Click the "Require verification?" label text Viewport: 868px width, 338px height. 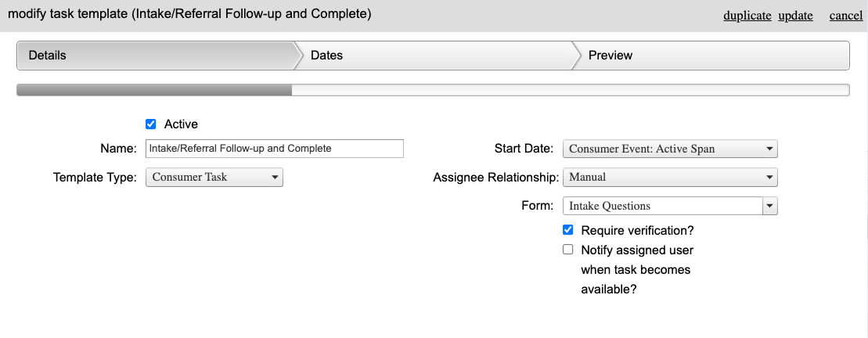tap(637, 231)
